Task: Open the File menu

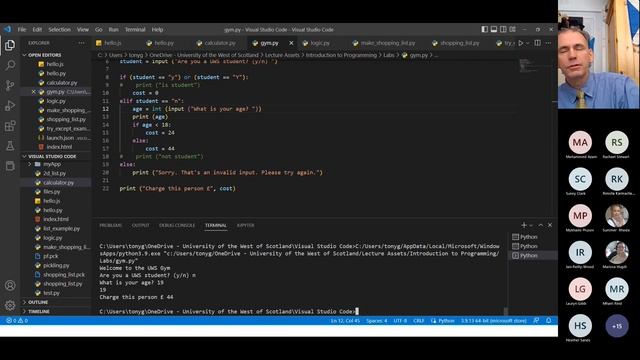Action: coord(22,29)
